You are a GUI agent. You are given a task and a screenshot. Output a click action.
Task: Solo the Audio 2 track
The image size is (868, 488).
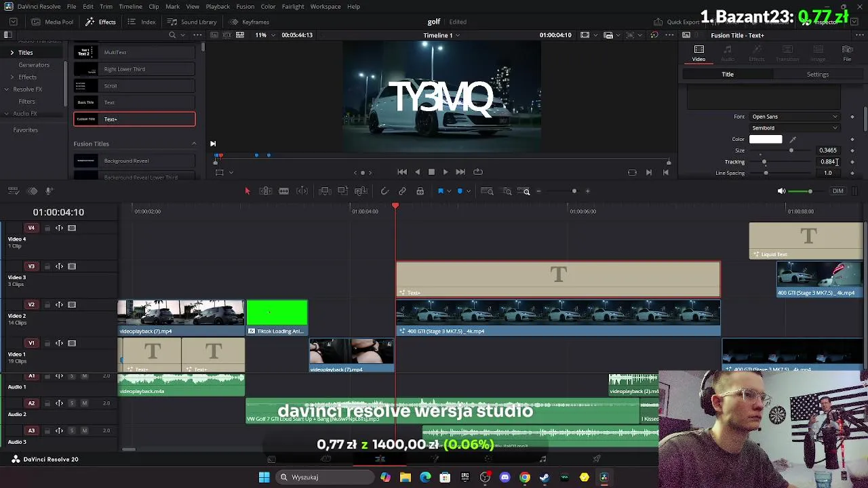pos(72,403)
